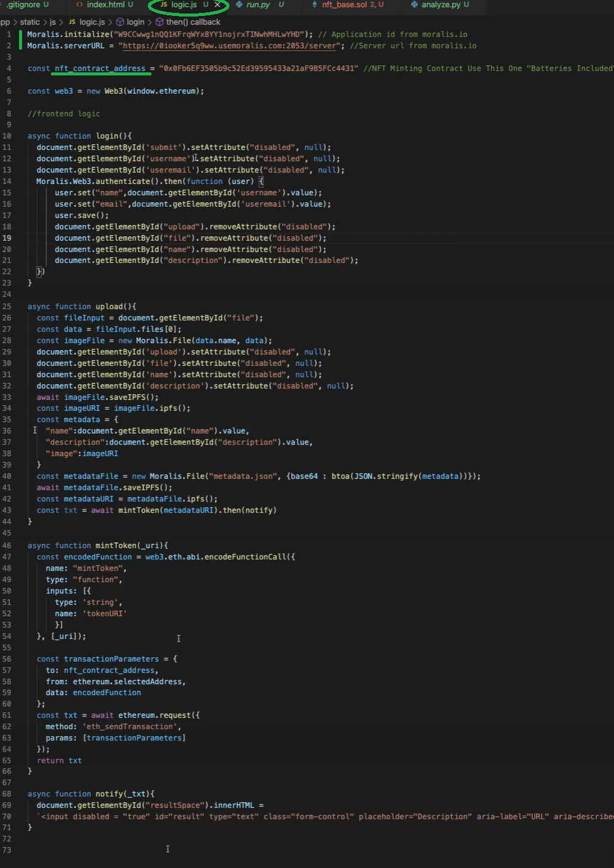
Task: Click the //frontend logic comment
Action: coord(64,114)
